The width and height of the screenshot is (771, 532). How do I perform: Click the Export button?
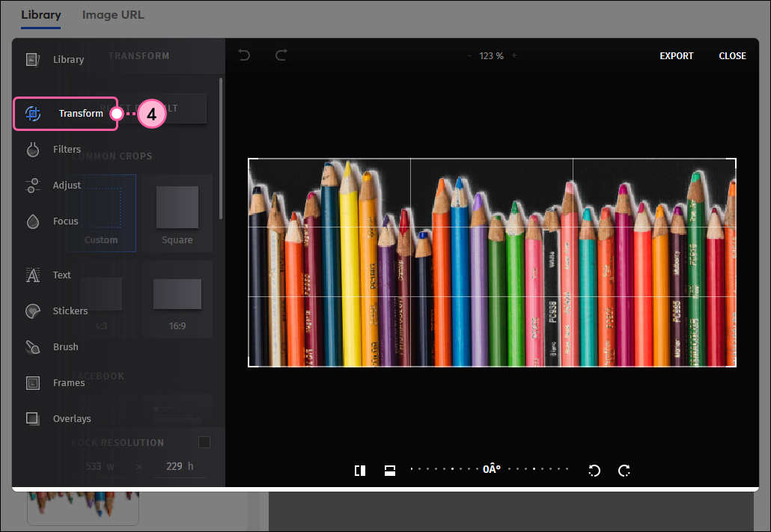[676, 56]
